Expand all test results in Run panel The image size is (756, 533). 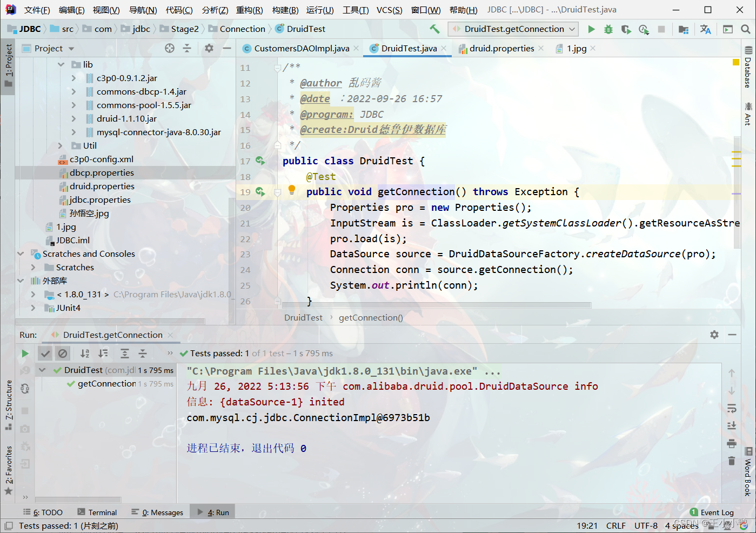(124, 354)
